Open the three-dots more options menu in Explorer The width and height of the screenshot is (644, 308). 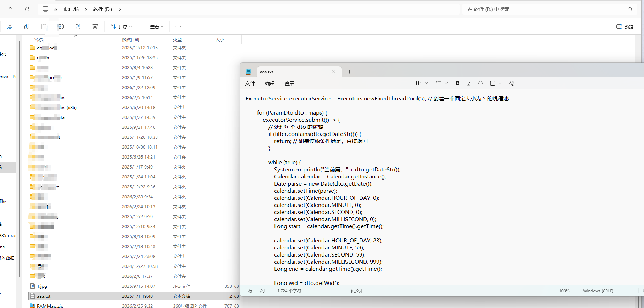pos(178,27)
